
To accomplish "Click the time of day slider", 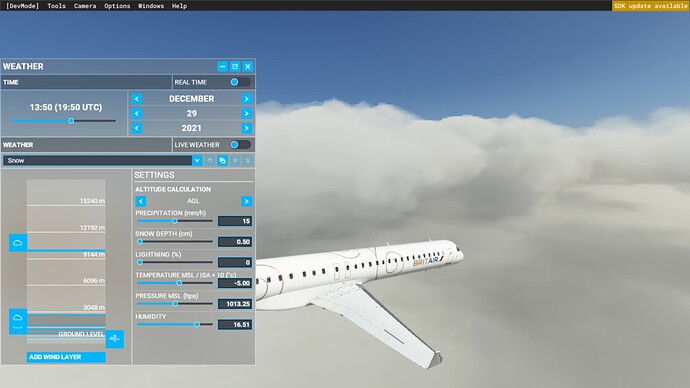I will (x=64, y=121).
